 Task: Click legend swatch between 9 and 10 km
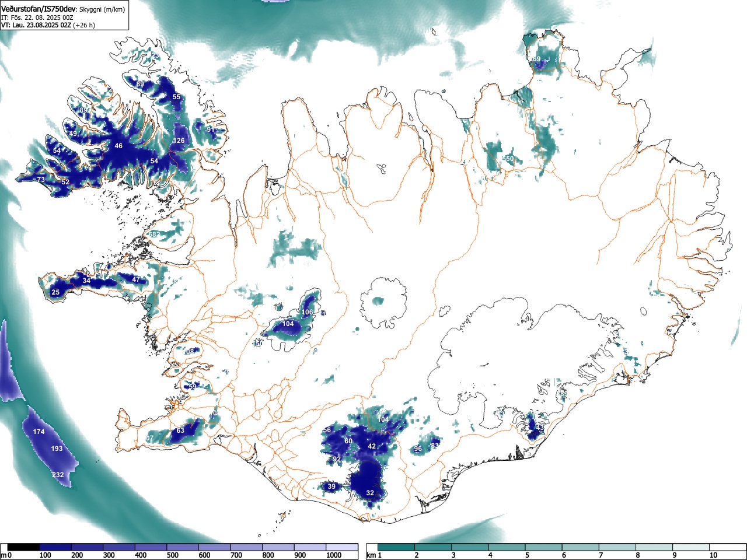690,547
